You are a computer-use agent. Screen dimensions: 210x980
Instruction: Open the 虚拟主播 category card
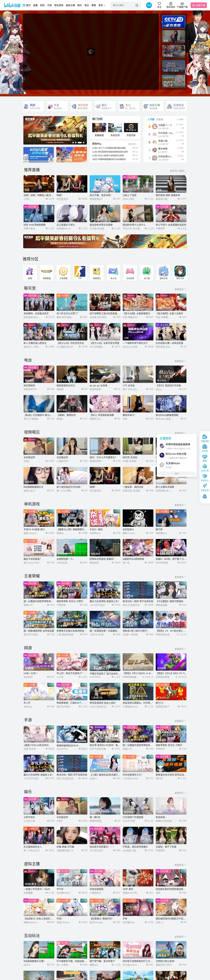[x=152, y=106]
